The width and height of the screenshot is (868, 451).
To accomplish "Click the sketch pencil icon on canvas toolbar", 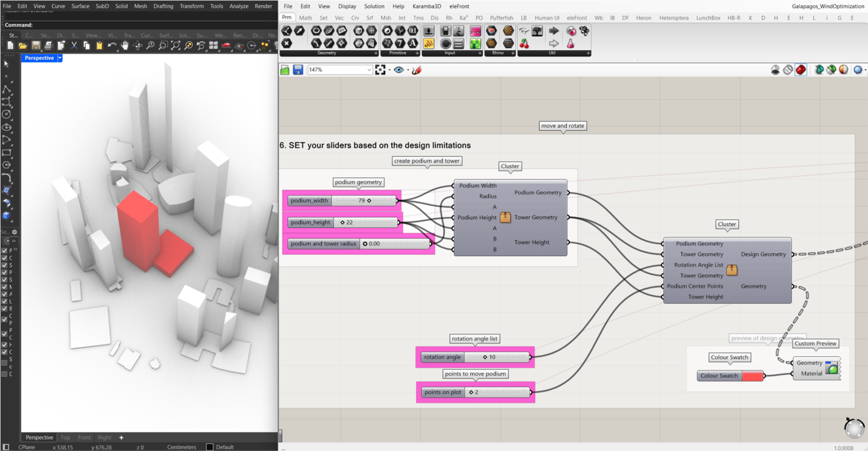I will tap(417, 70).
